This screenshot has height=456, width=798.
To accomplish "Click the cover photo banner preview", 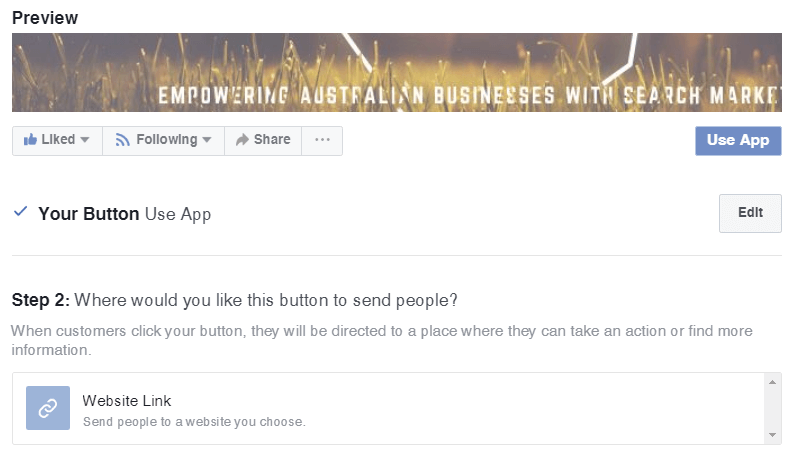I will tap(397, 72).
